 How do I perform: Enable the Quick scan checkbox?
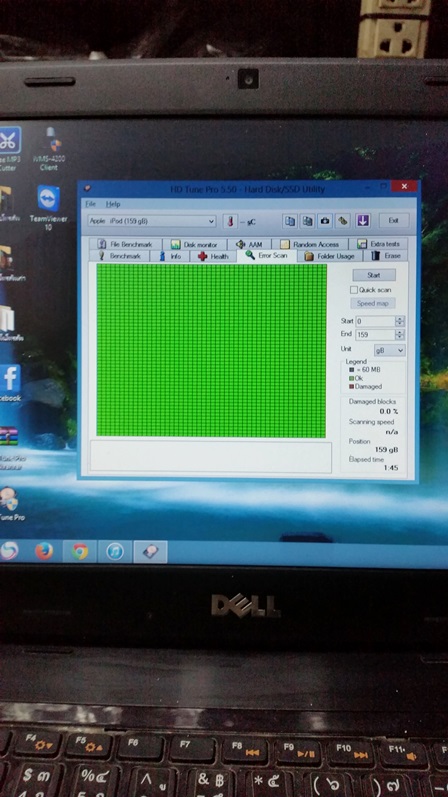[354, 290]
